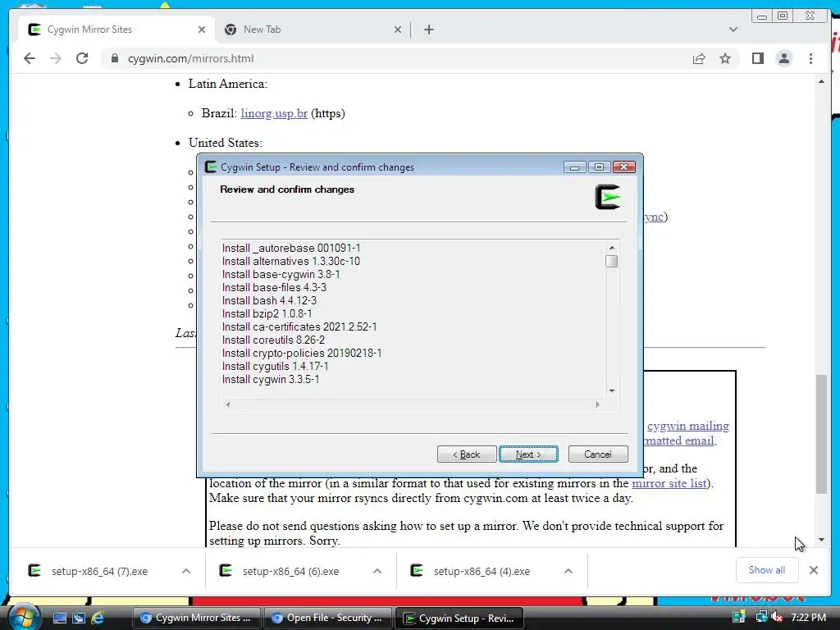Share this page icon in address bar
Screen dimensions: 840x630
pos(699,58)
